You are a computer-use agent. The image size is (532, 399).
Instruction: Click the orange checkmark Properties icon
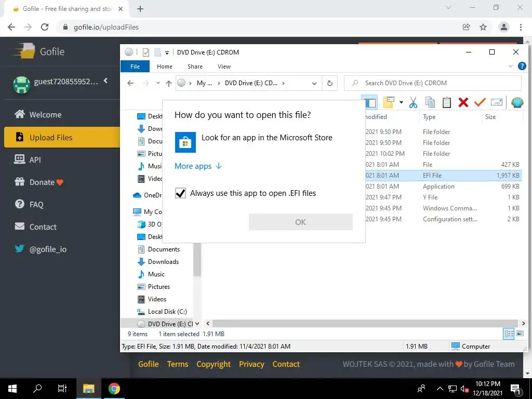coord(480,102)
